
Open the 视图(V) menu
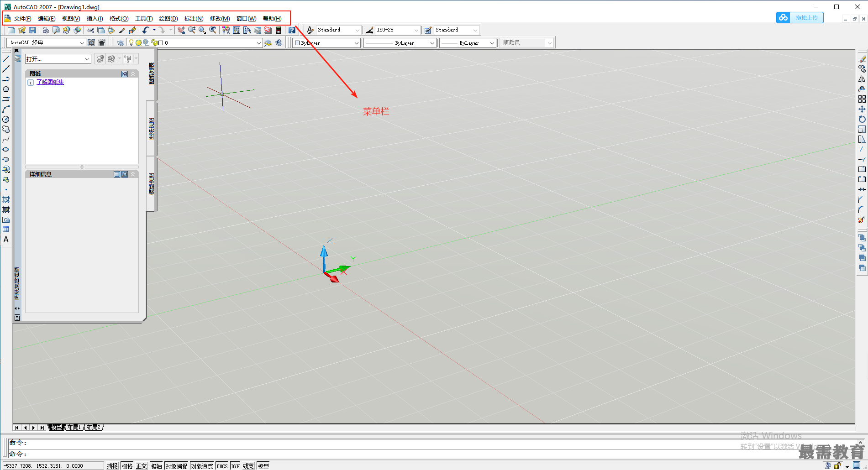(x=71, y=19)
